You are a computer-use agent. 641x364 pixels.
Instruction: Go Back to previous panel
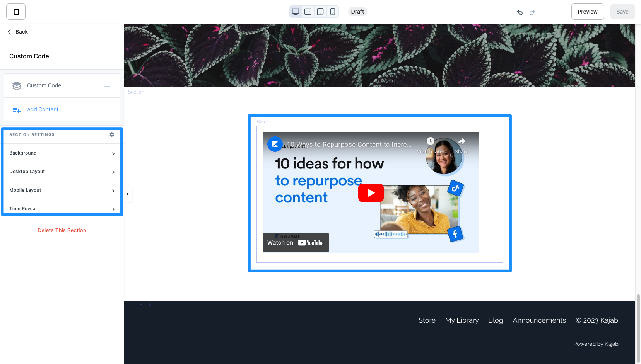pyautogui.click(x=18, y=32)
